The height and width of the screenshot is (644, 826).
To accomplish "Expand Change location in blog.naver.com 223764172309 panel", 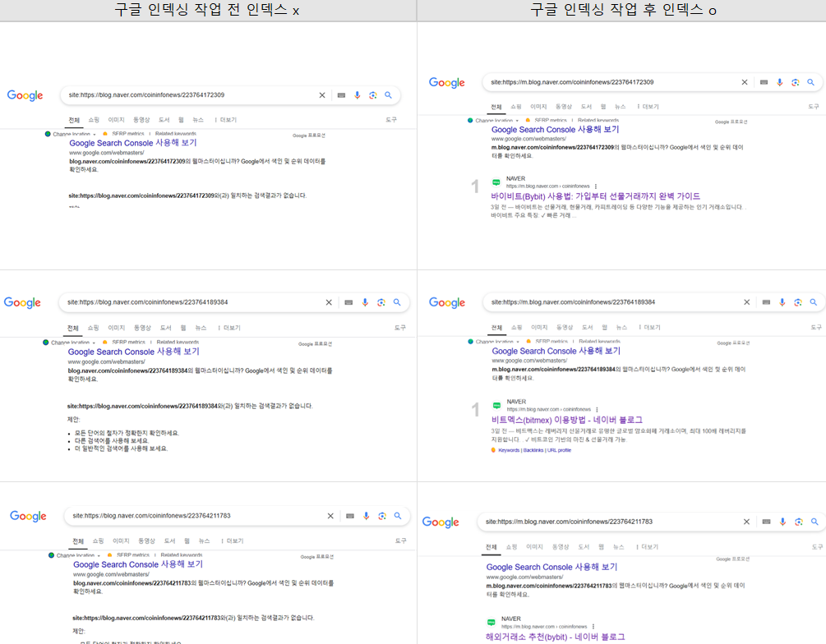I will point(71,134).
